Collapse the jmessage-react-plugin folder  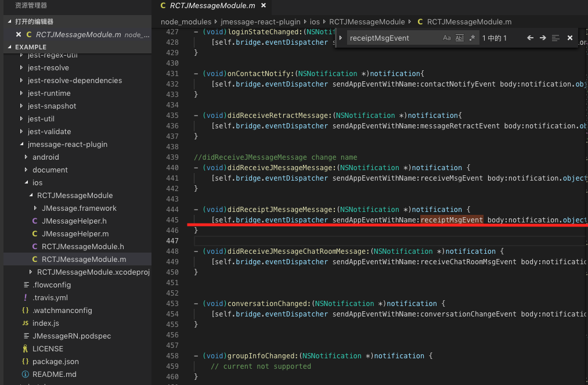pyautogui.click(x=21, y=144)
